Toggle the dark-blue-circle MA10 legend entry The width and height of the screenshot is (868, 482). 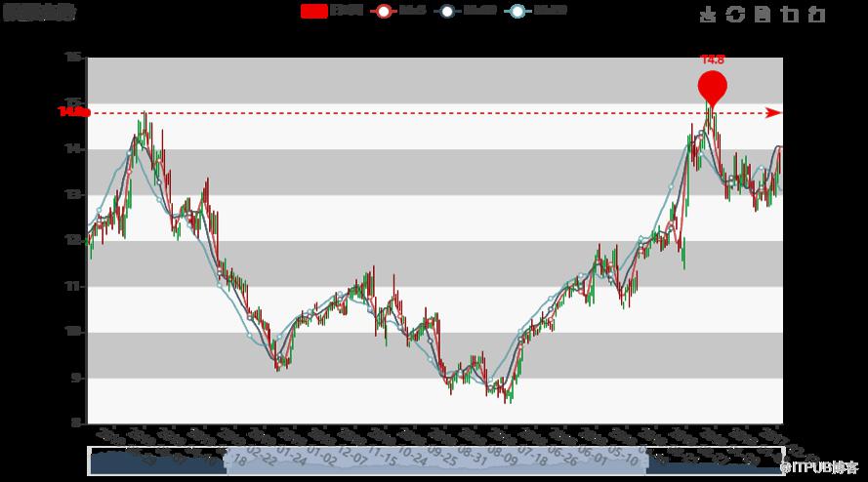click(x=465, y=11)
